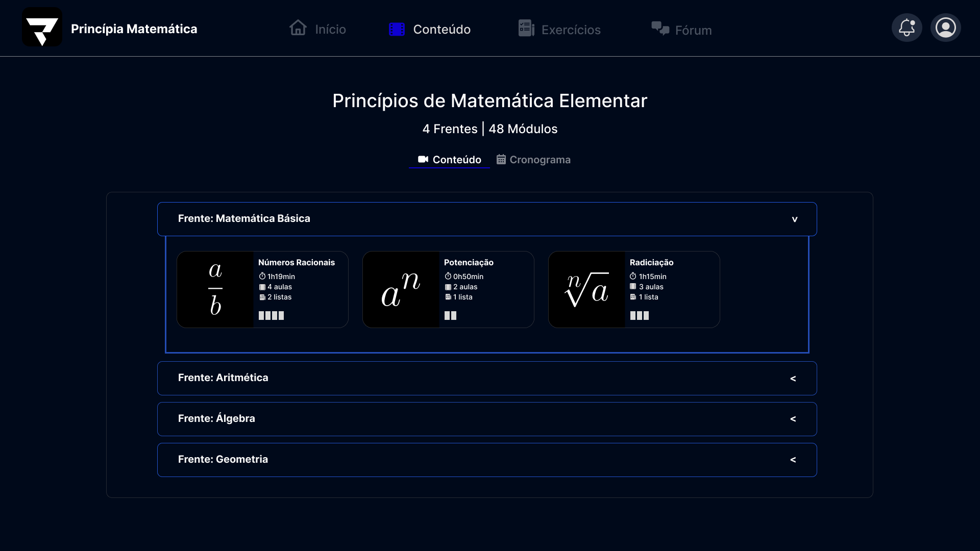The height and width of the screenshot is (551, 980).
Task: Click the Princípia Matemática logo icon
Action: click(42, 27)
